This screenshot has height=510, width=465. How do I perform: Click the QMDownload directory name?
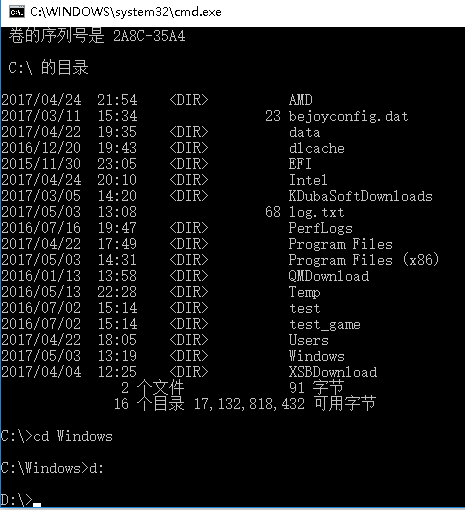[x=329, y=276]
